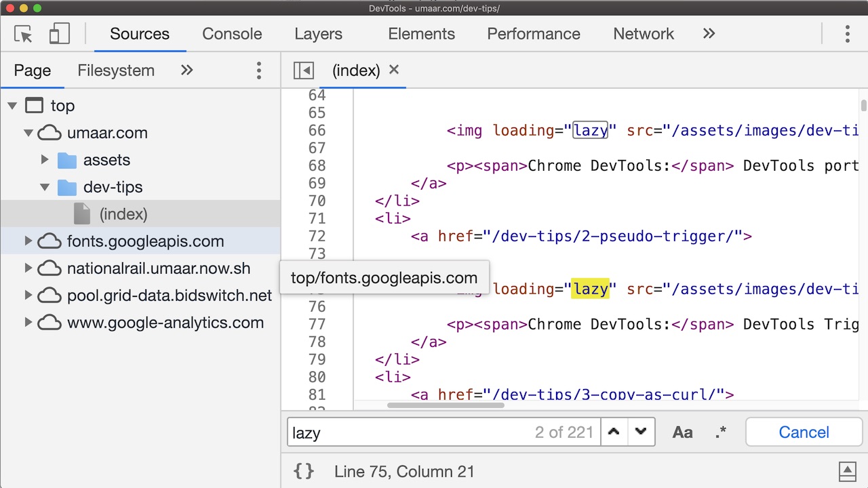Click the umaar.com cloud icon
Screen dimensions: 868x488
click(50, 133)
